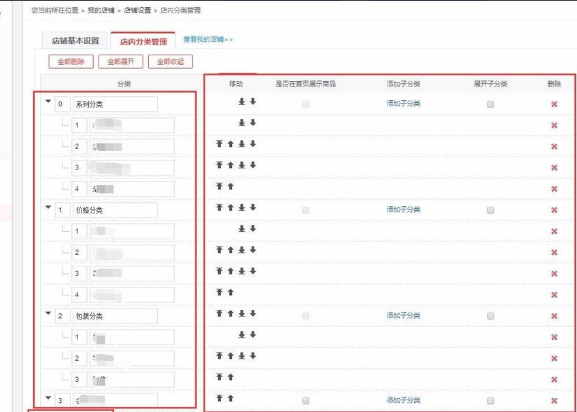Move 系列分类 subcategory 3 to the bottom

click(x=242, y=165)
